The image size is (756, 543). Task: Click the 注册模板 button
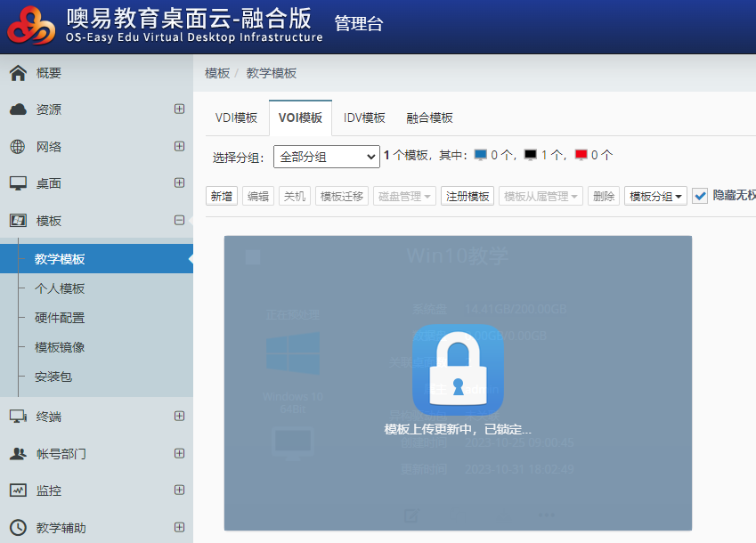pos(467,197)
